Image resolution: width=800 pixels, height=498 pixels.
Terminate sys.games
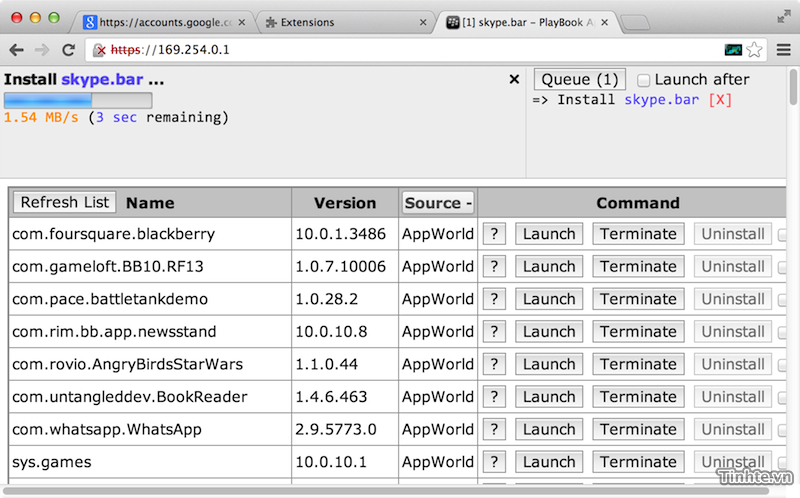pos(638,462)
